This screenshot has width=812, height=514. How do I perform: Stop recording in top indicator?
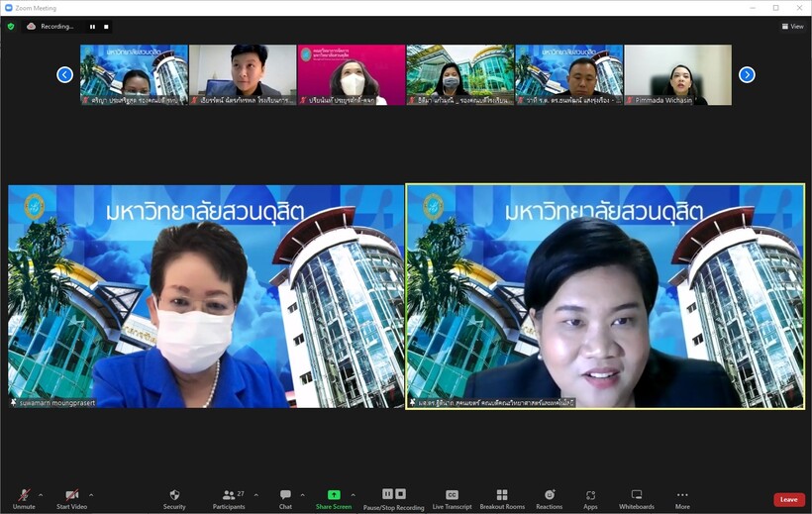tap(106, 27)
